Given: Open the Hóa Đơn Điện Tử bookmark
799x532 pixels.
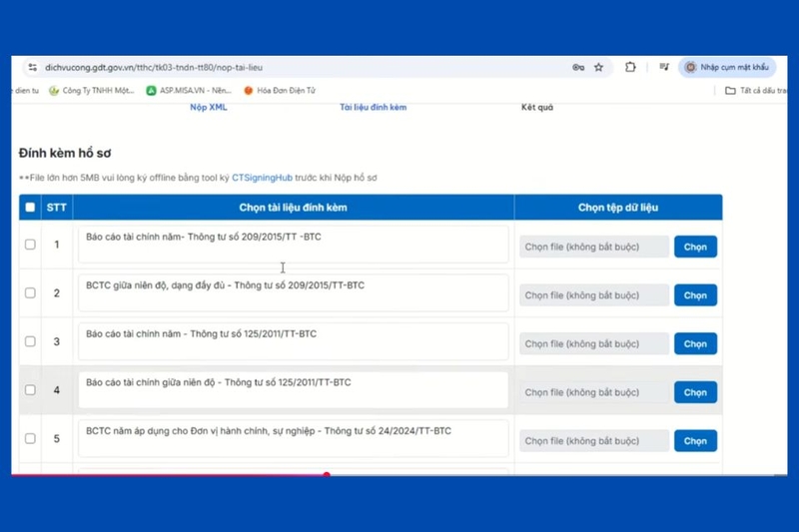Looking at the screenshot, I should (280, 91).
